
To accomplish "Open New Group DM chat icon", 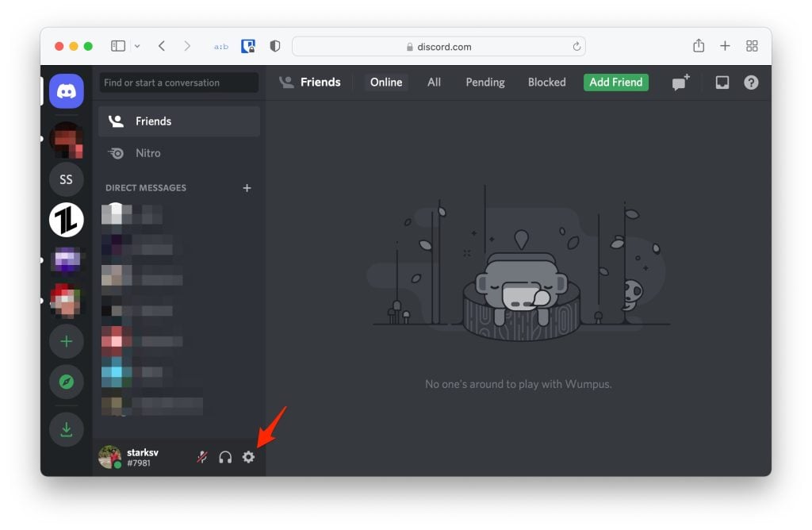I will pyautogui.click(x=680, y=83).
